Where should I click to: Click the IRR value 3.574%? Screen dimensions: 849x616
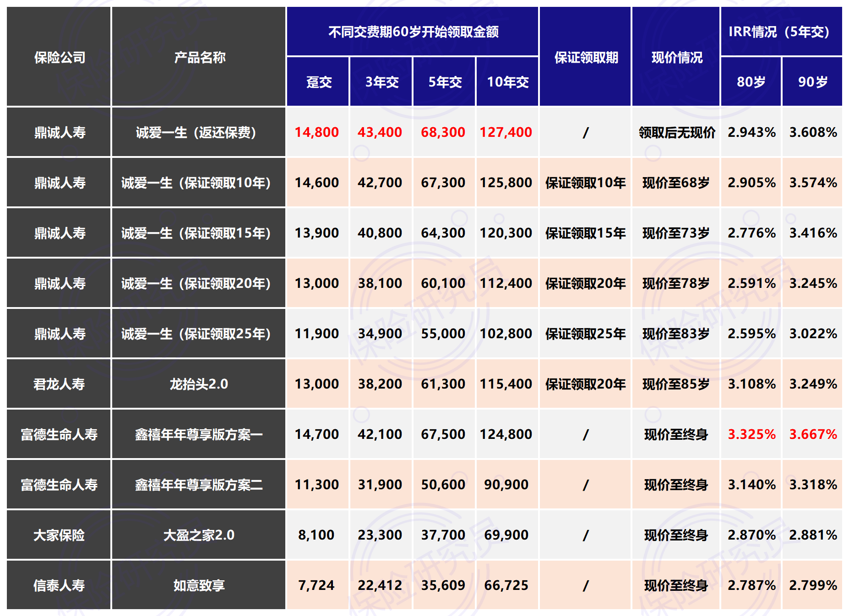pos(813,183)
